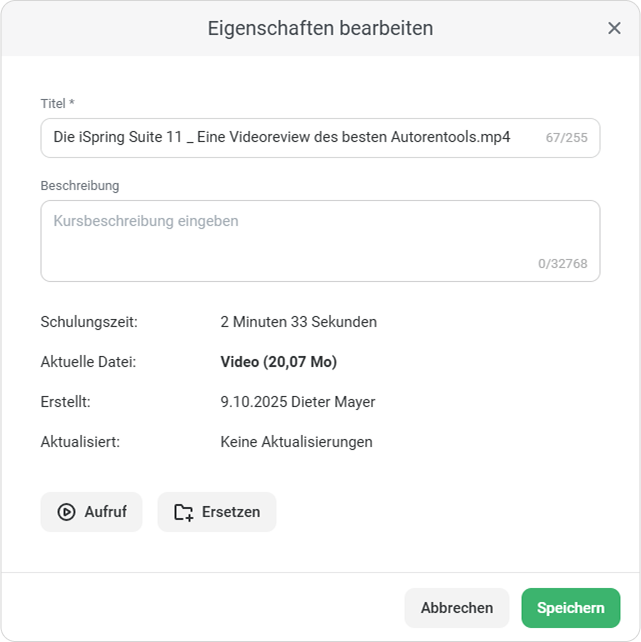Click the 0/32768 description counter
This screenshot has height=642, width=641.
(x=562, y=264)
